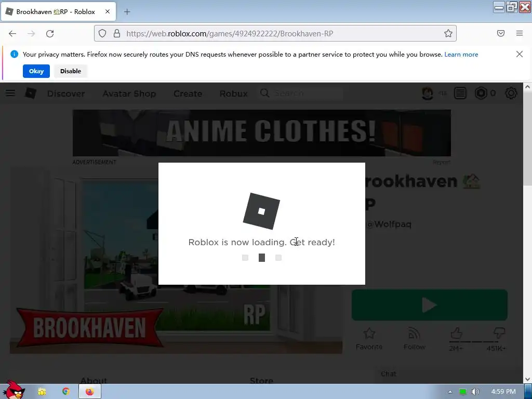This screenshot has height=399, width=532.
Task: Go to Roblox home via logo
Action: click(31, 93)
